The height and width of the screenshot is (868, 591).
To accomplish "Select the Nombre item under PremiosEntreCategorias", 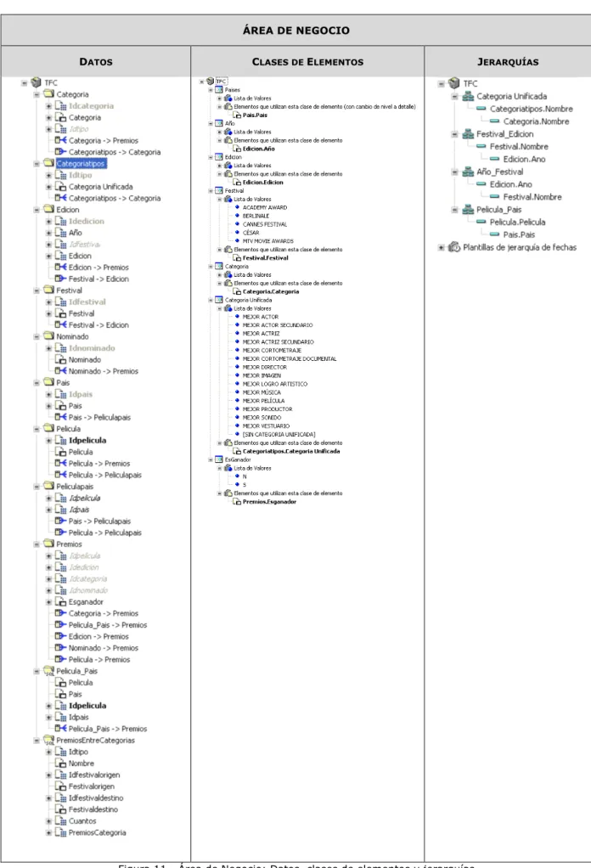I will click(x=82, y=763).
